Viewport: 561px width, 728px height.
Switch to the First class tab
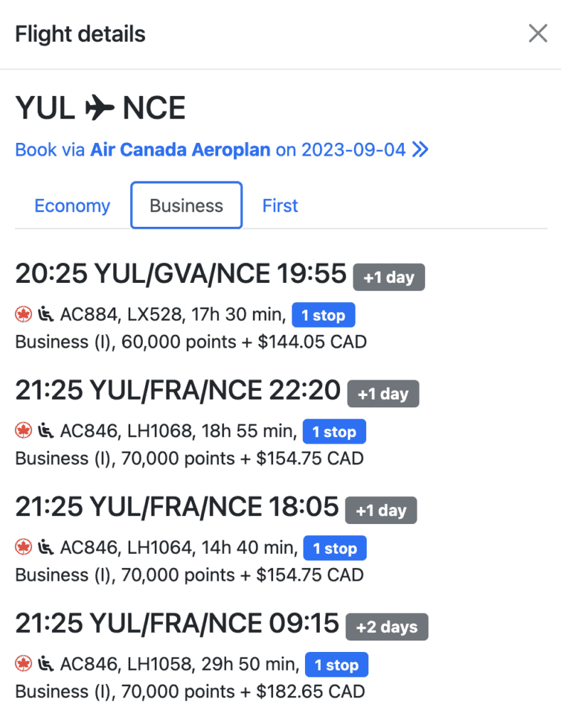coord(280,205)
